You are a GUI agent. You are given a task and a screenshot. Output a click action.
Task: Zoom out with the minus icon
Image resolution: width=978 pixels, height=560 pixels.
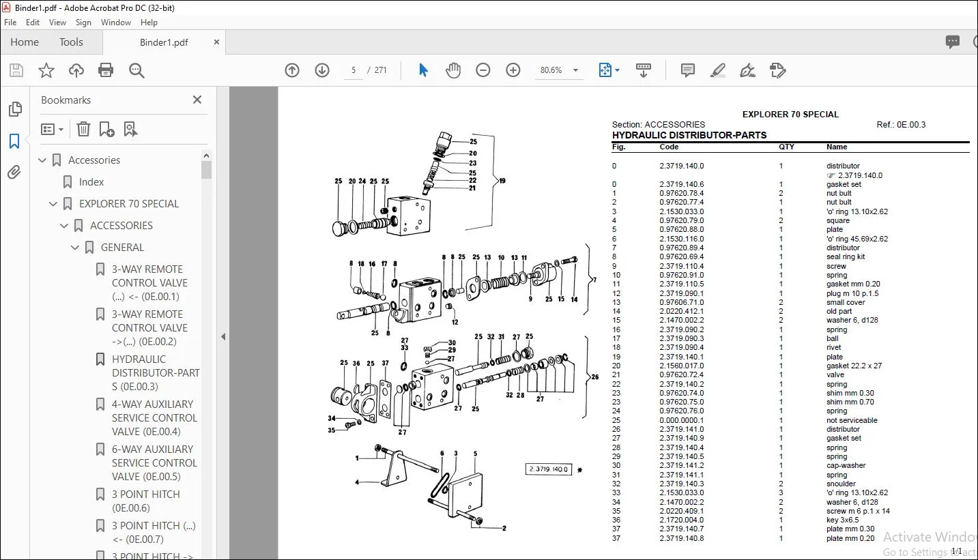coord(483,70)
